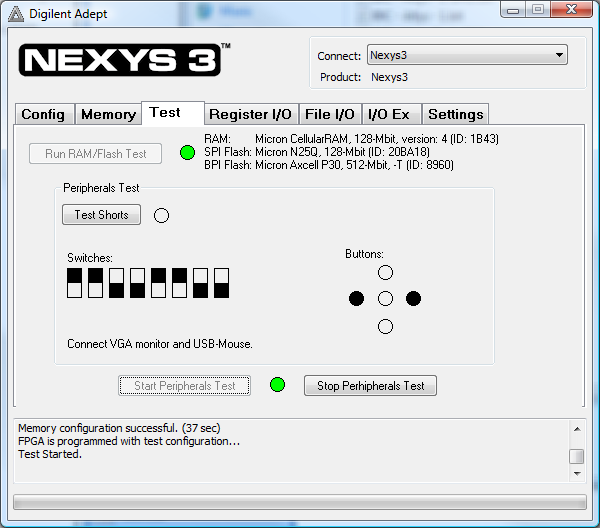Click the Test Shorts button
This screenshot has height=528, width=600.
(101, 215)
